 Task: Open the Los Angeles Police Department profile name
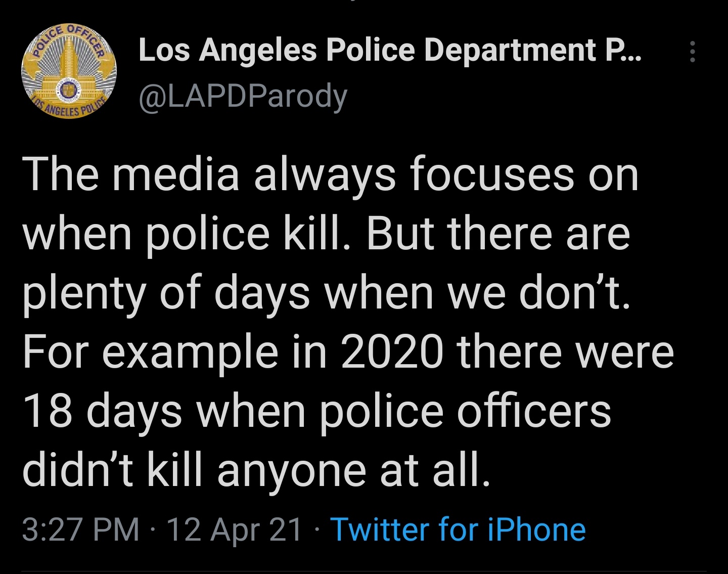click(389, 50)
